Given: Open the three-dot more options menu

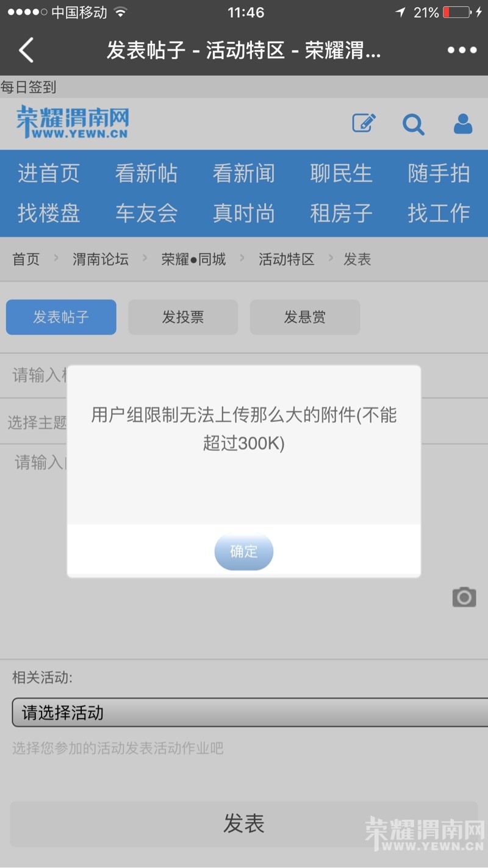Looking at the screenshot, I should (462, 50).
